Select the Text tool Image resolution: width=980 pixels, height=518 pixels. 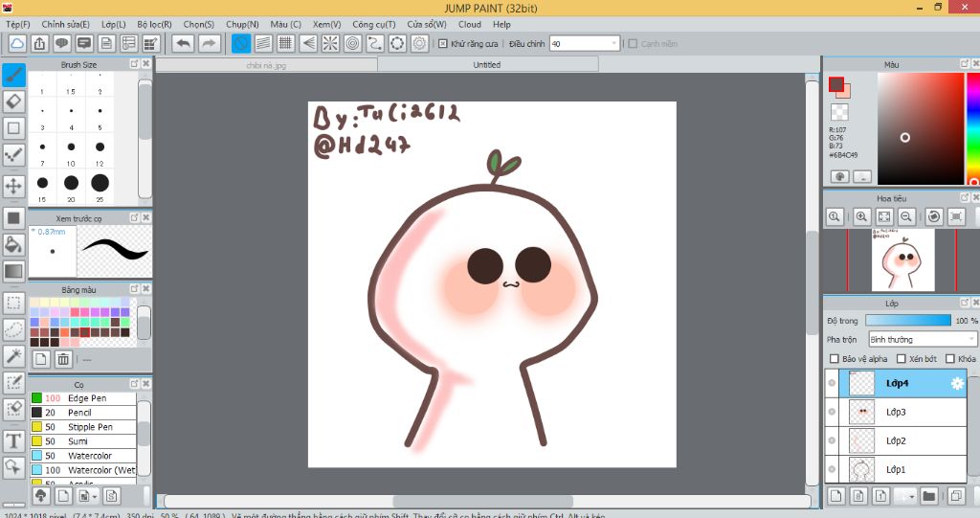pyautogui.click(x=13, y=441)
